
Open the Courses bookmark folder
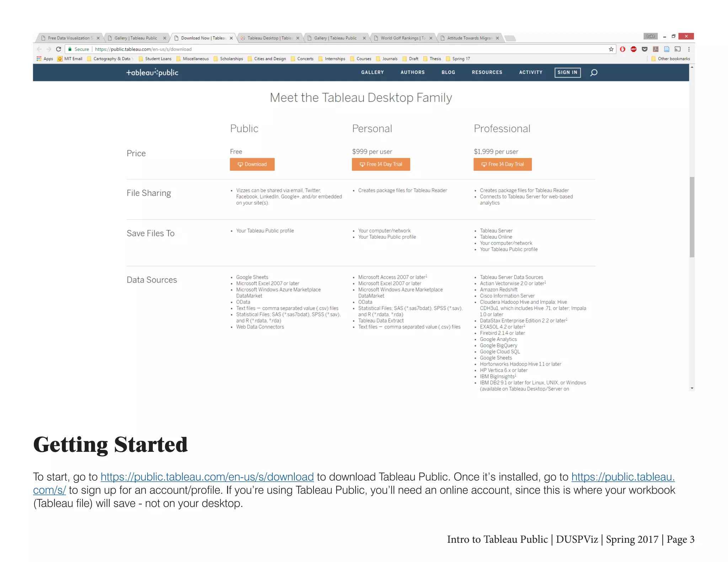coord(360,59)
